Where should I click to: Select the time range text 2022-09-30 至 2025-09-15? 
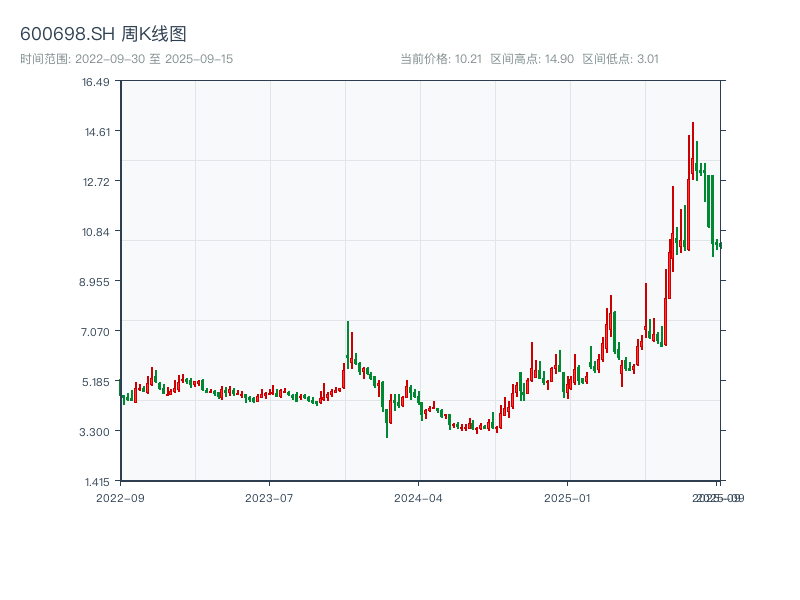(x=154, y=59)
